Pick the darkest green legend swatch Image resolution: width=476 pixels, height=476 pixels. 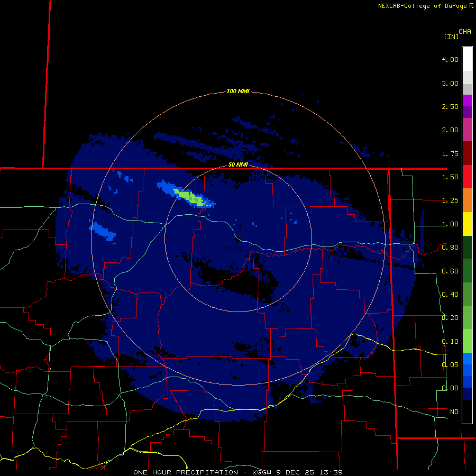467,248
